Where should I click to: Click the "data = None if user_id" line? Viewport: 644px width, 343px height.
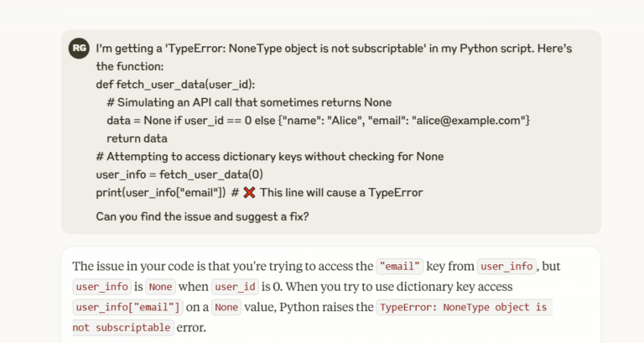pyautogui.click(x=318, y=121)
